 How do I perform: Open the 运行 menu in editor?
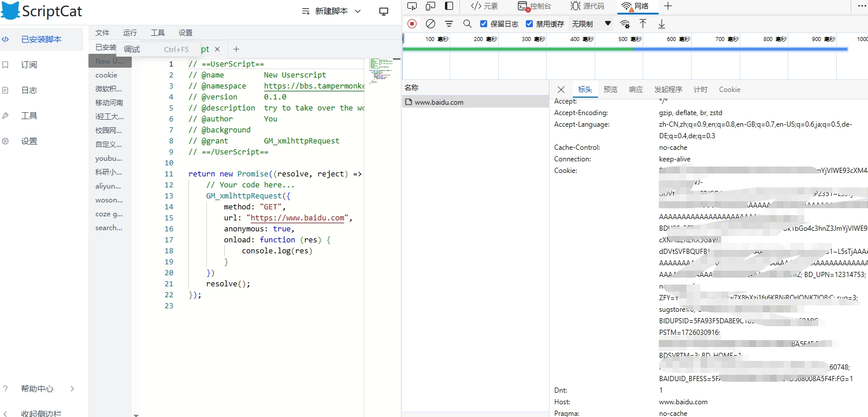pyautogui.click(x=130, y=33)
